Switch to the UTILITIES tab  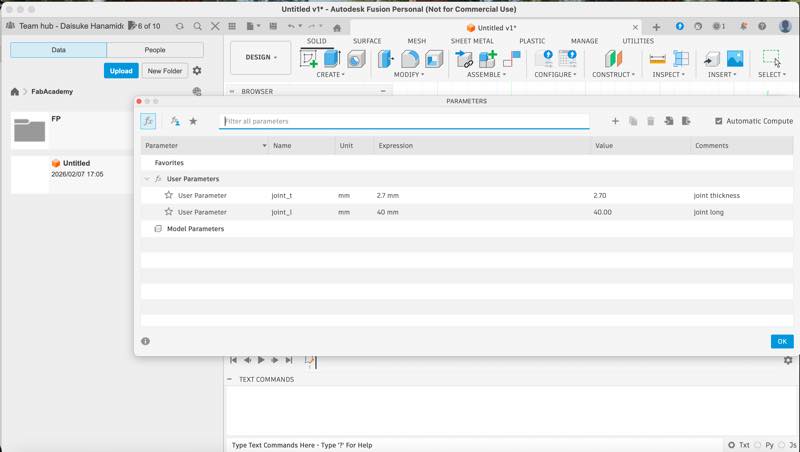(638, 41)
